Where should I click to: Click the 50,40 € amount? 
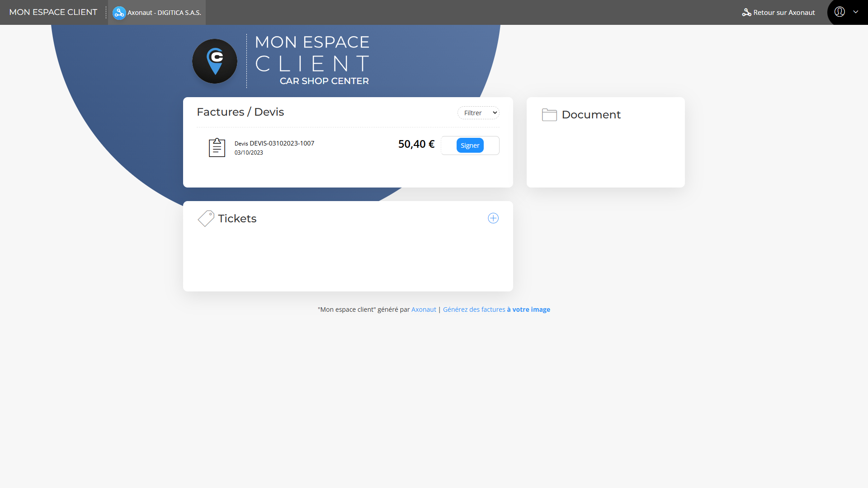point(416,144)
